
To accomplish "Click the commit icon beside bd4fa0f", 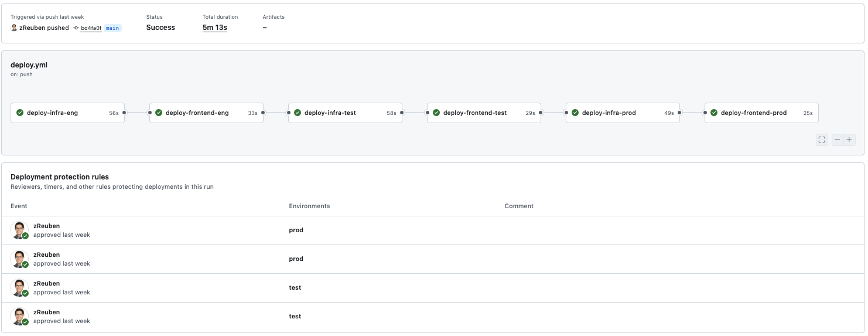I will (76, 28).
